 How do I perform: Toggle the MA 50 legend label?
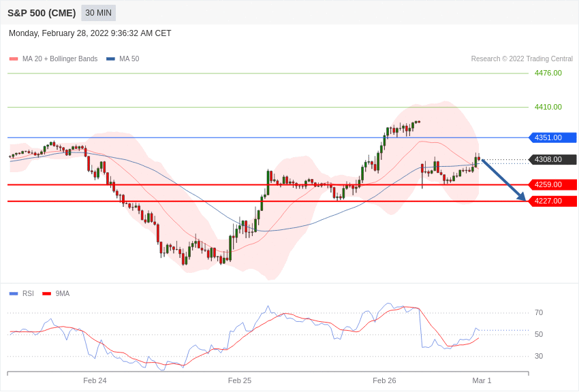tap(129, 59)
